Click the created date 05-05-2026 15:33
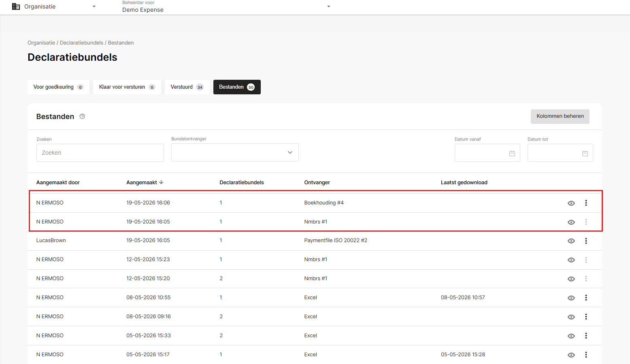 (149, 336)
